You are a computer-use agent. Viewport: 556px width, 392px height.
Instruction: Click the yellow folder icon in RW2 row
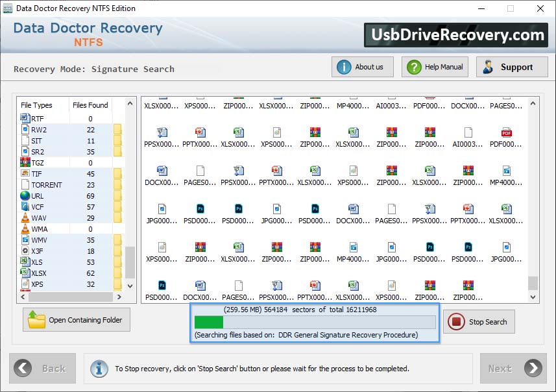(117, 130)
